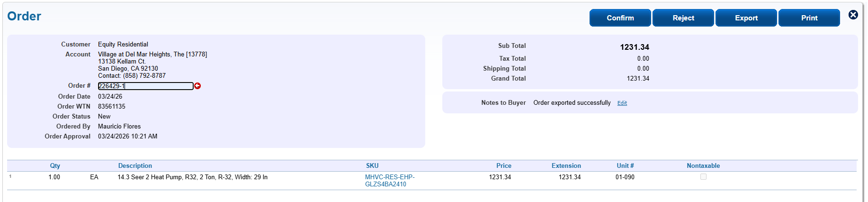Print the order
The height and width of the screenshot is (202, 868).
pos(809,18)
